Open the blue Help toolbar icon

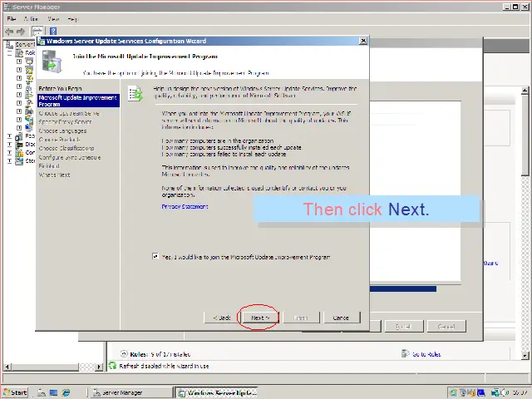pyautogui.click(x=53, y=32)
